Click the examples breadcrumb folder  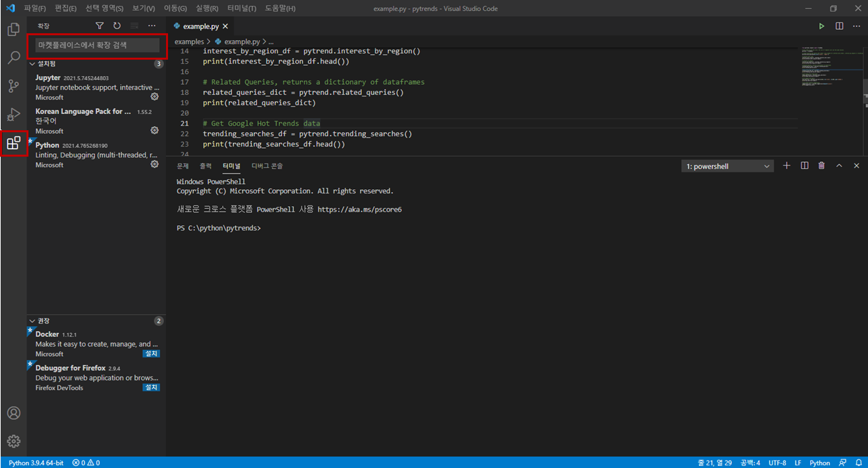point(189,42)
